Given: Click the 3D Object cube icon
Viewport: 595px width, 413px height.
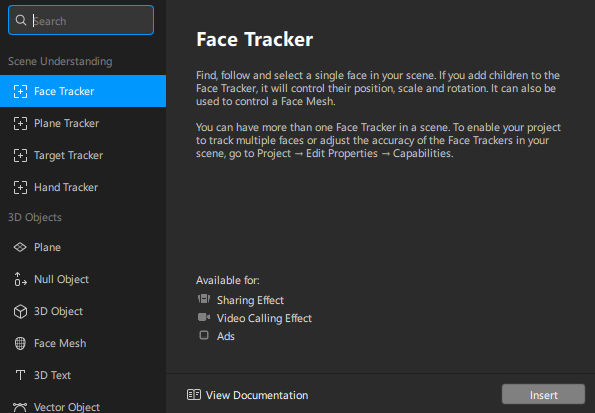Looking at the screenshot, I should click(20, 311).
